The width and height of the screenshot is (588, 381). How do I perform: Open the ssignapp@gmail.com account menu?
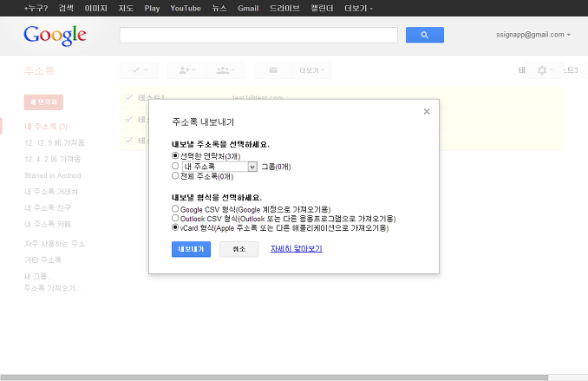[532, 35]
